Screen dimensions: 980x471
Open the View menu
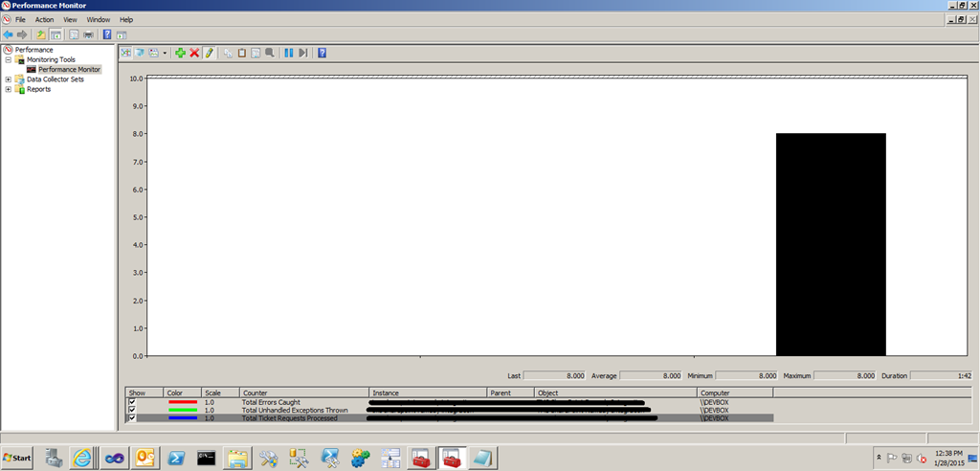70,19
